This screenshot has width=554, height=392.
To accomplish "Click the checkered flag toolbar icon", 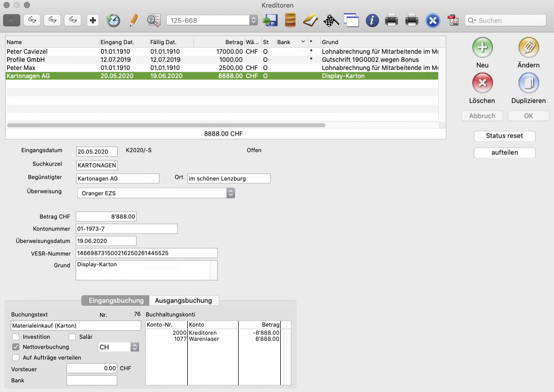I will click(331, 20).
